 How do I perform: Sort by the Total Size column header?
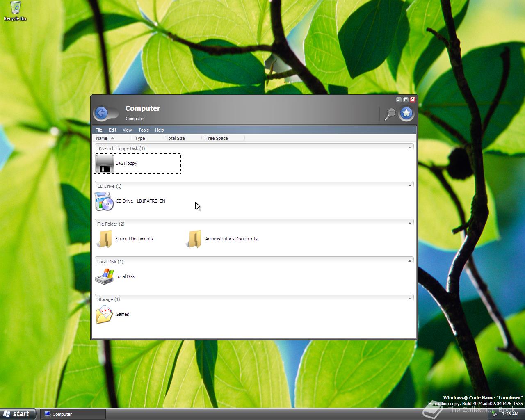coord(182,138)
